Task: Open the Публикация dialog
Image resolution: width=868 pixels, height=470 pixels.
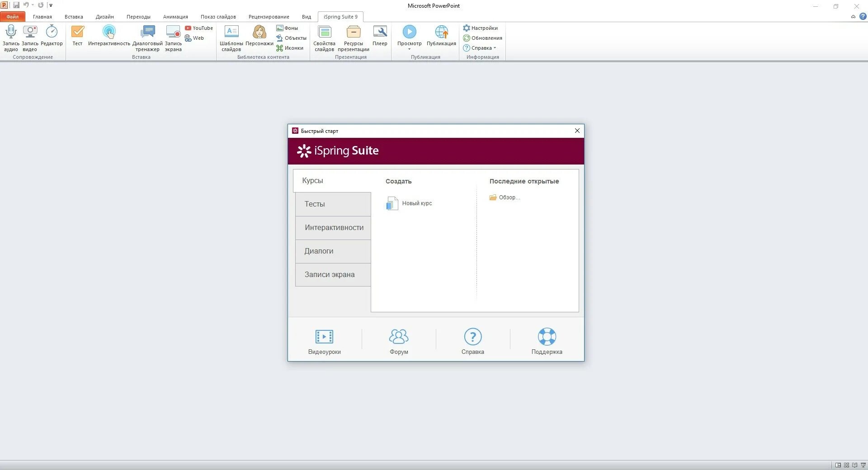Action: click(441, 35)
